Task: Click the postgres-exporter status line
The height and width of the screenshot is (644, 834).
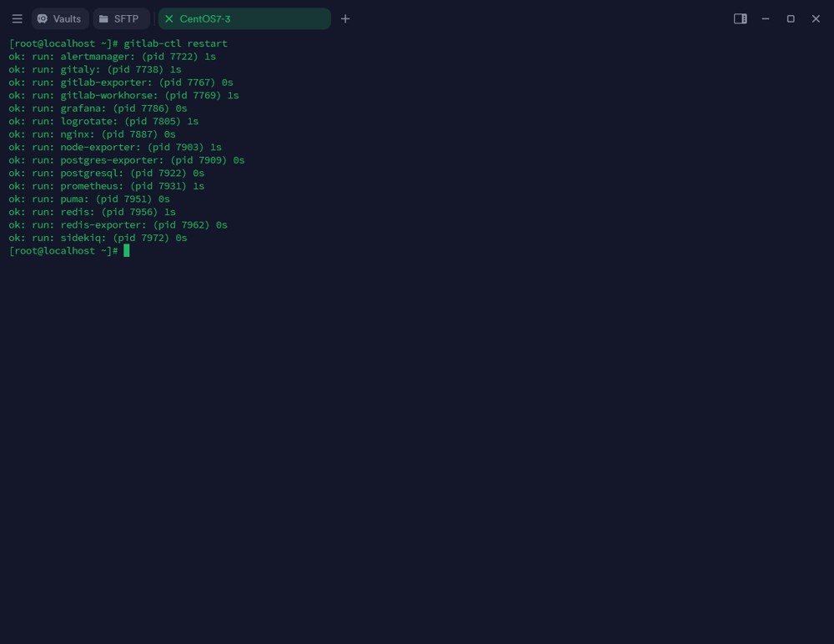Action: 127,160
